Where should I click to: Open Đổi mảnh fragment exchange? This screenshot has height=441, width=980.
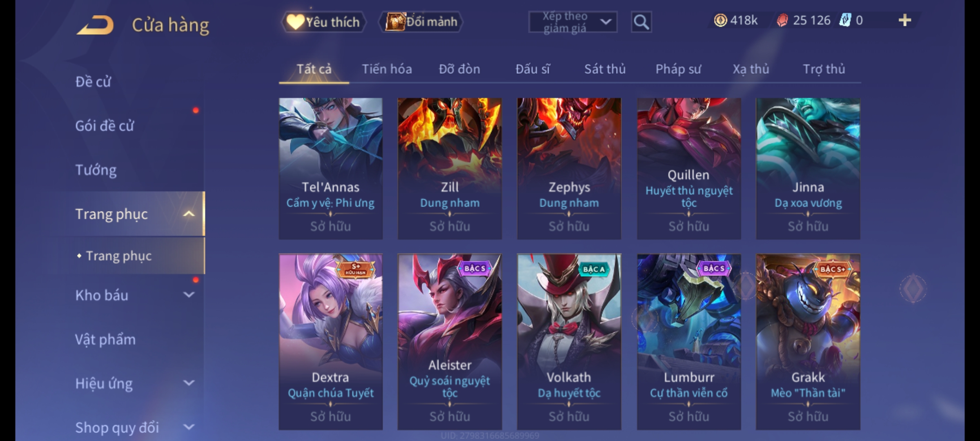(x=421, y=22)
